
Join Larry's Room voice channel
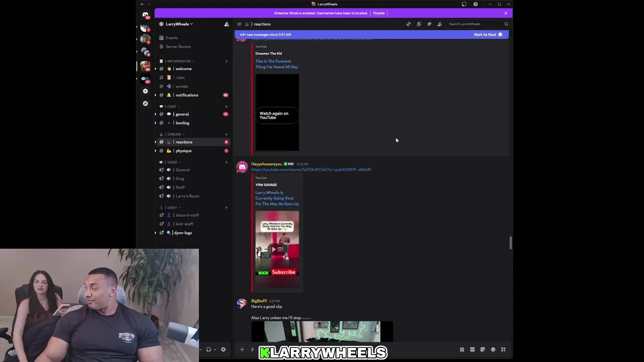[x=193, y=196]
